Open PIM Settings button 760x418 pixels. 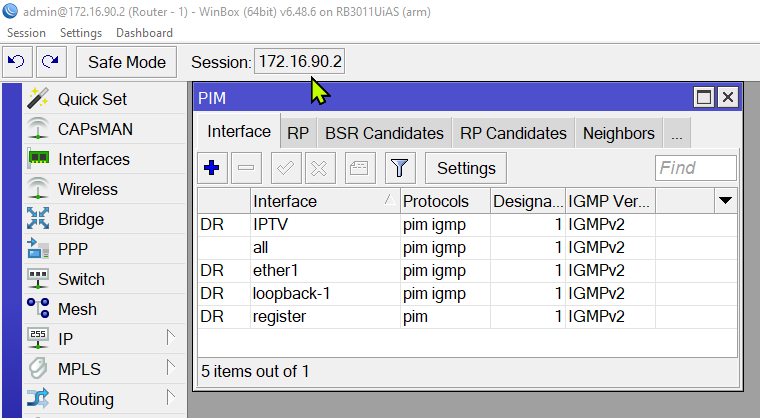[466, 168]
